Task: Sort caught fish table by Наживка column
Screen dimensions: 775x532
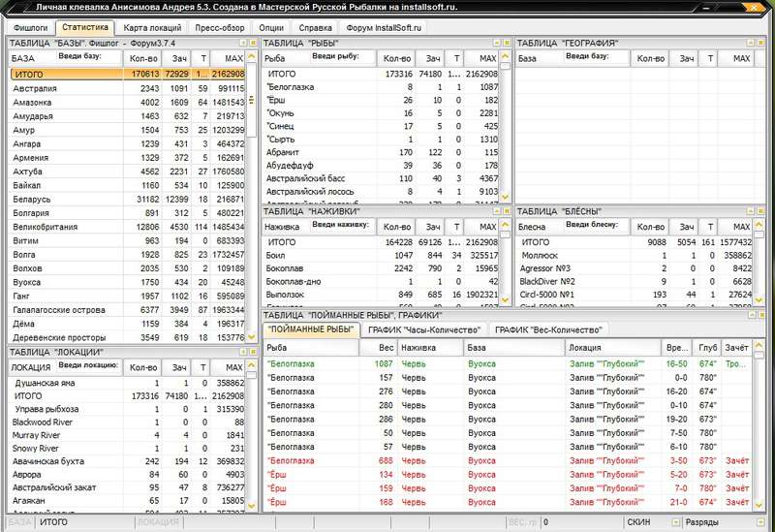Action: coord(430,348)
